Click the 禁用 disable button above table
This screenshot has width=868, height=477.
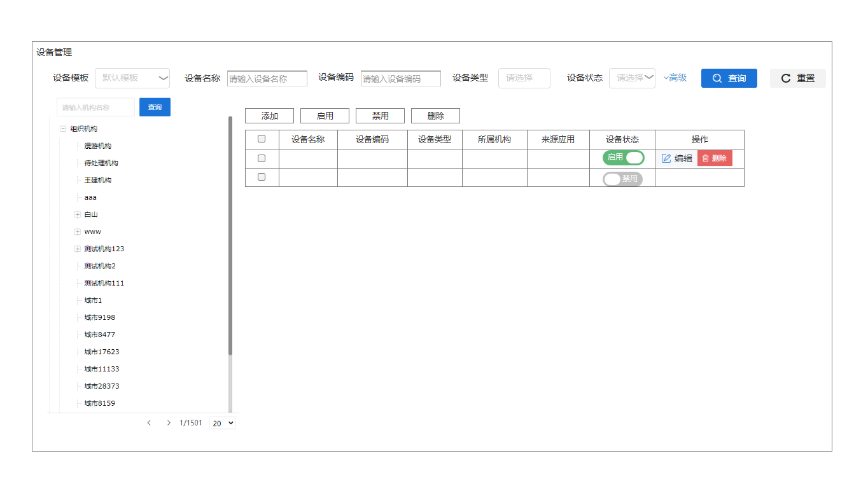tap(381, 116)
